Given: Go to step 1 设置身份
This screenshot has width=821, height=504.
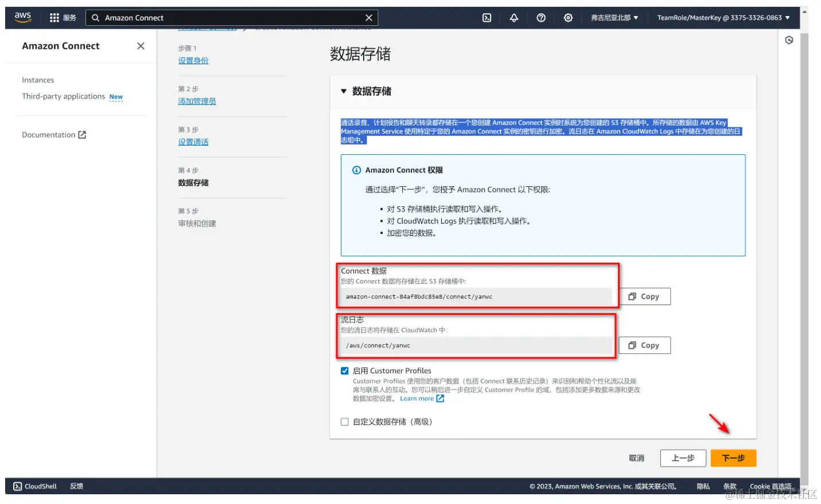Looking at the screenshot, I should (x=193, y=61).
